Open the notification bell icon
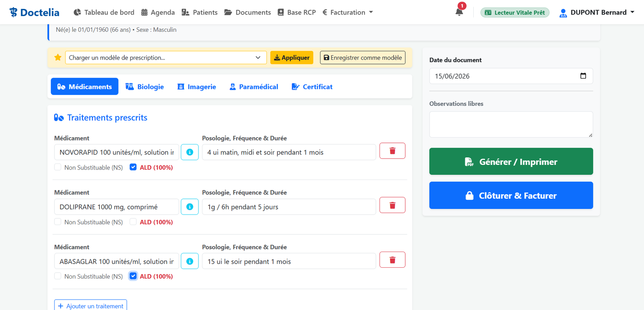This screenshot has width=644, height=310. pos(459,12)
